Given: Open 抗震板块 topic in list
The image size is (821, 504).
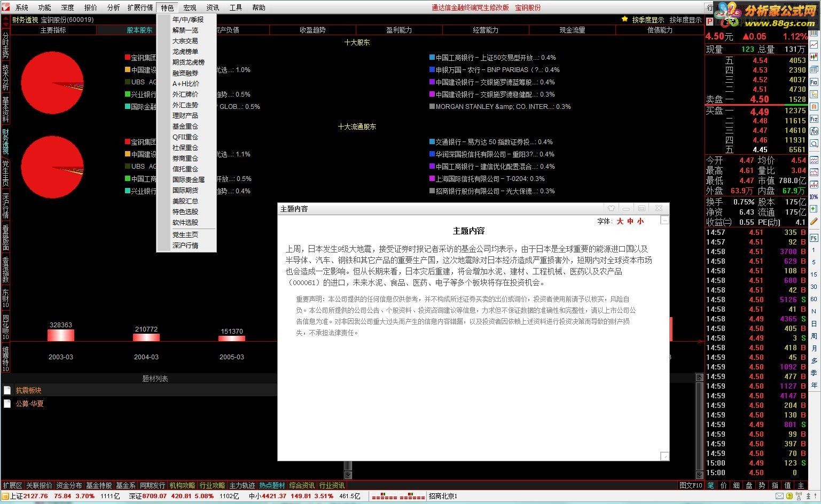Looking at the screenshot, I should [28, 390].
